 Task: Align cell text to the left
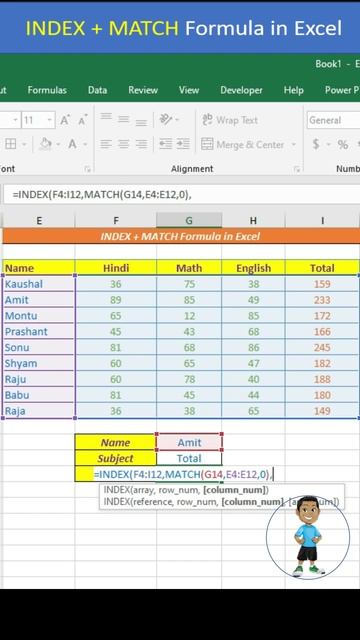pyautogui.click(x=106, y=144)
